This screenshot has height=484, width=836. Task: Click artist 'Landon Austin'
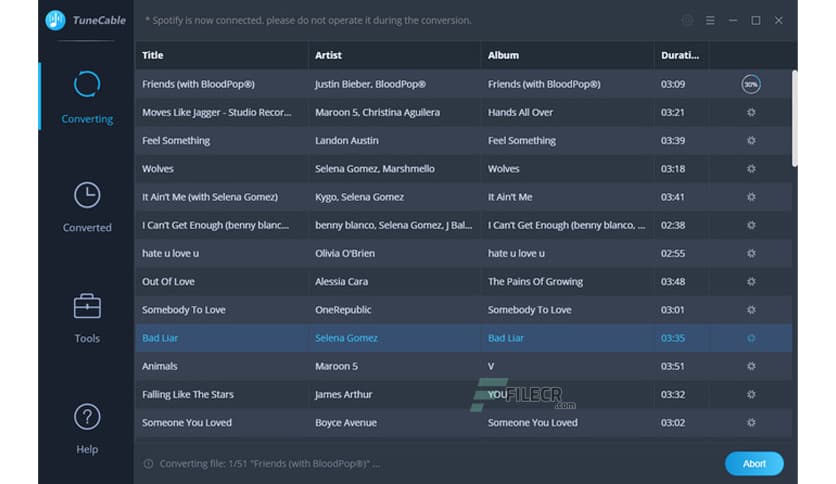347,141
